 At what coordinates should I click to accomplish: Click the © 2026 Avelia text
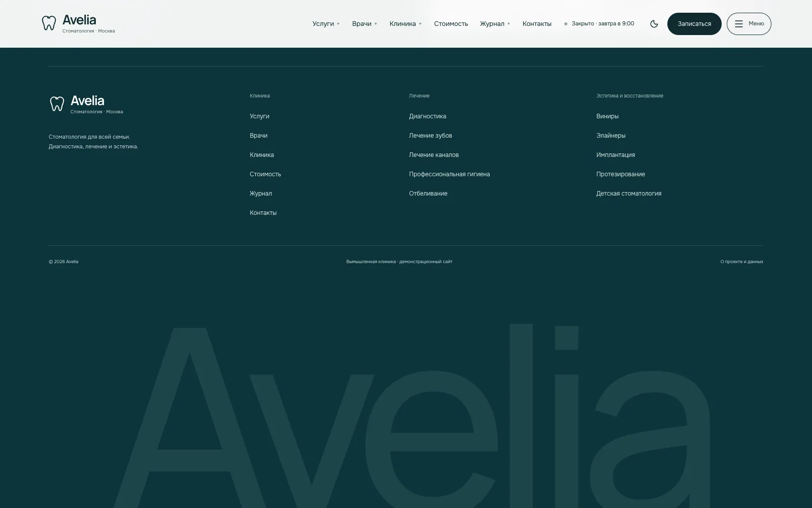pos(63,262)
